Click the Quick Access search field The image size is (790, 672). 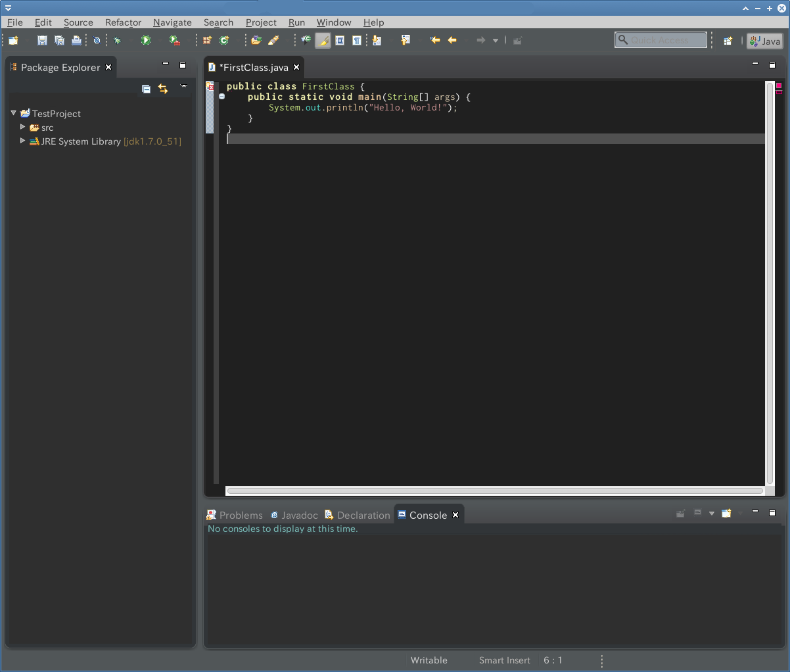pos(661,39)
